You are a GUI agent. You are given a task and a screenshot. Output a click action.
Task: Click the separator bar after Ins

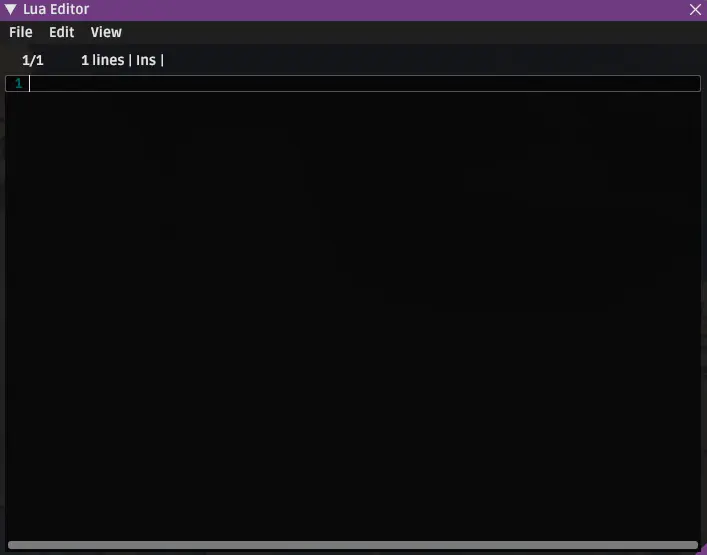162,60
